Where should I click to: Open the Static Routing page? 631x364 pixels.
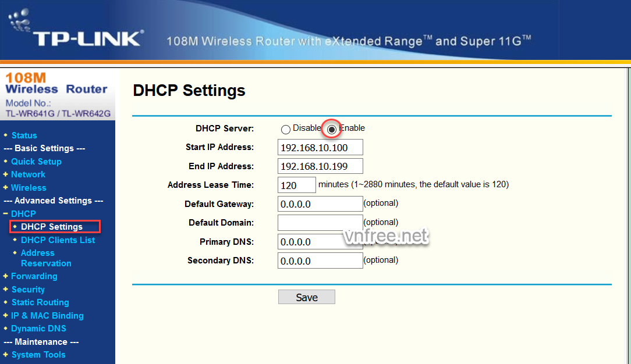point(40,302)
